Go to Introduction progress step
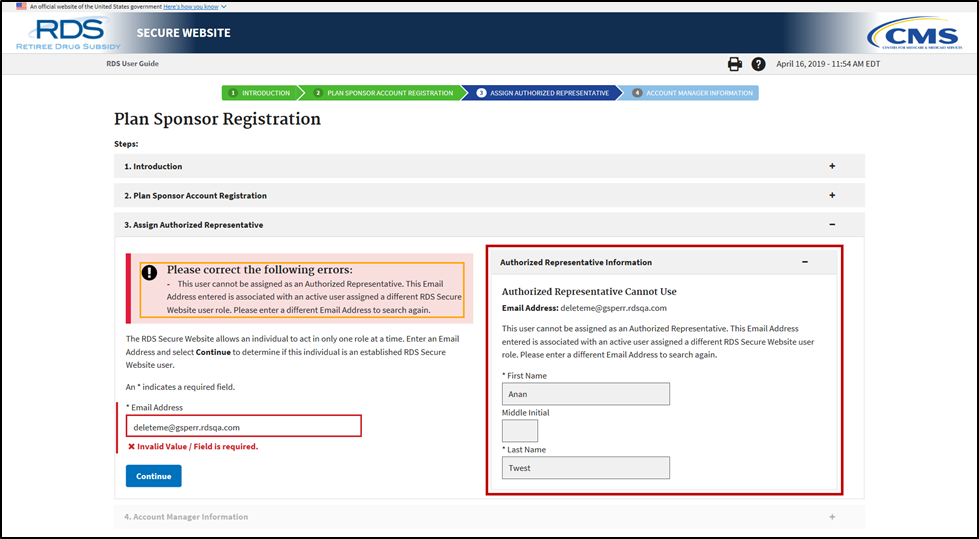This screenshot has height=539, width=979. tap(260, 93)
